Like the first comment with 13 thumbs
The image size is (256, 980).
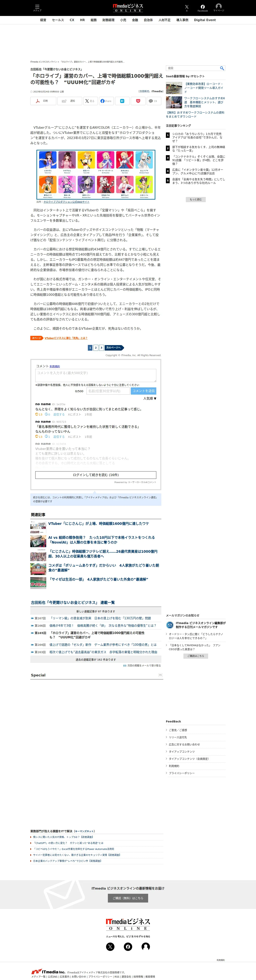[x=39, y=414]
